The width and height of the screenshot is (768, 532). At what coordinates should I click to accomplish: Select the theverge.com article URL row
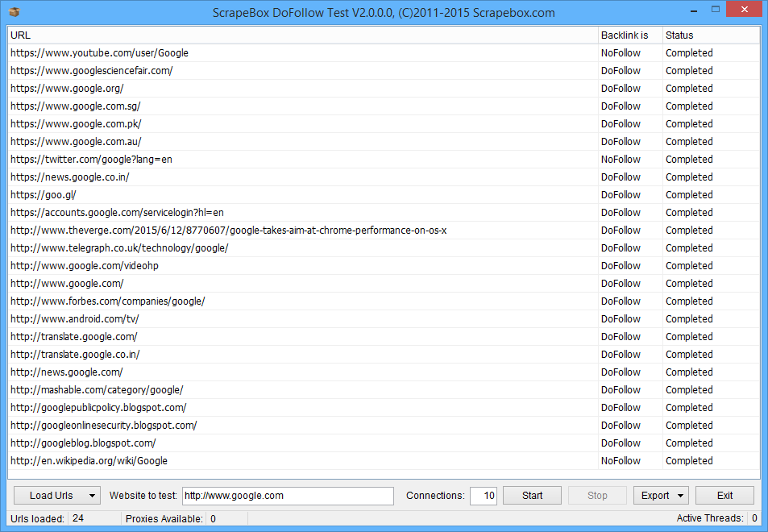[228, 231]
